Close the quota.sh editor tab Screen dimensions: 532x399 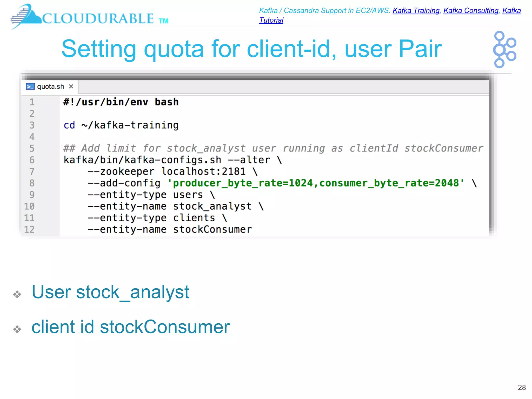click(x=71, y=87)
